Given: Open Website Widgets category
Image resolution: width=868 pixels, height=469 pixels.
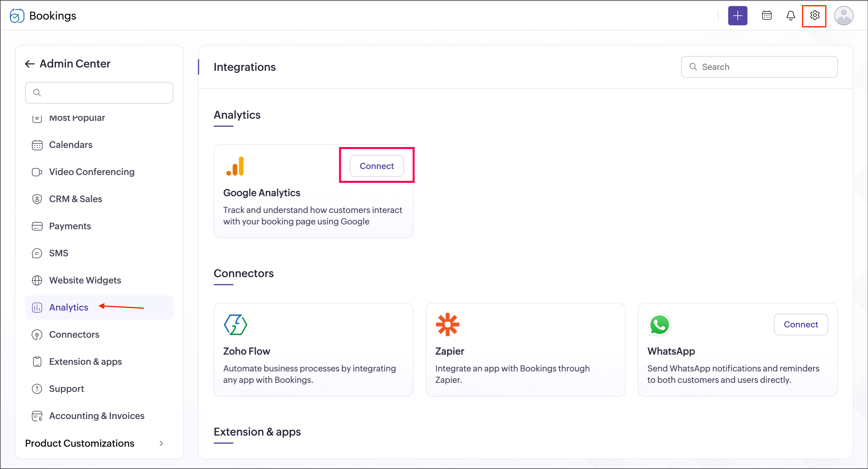Looking at the screenshot, I should (85, 280).
